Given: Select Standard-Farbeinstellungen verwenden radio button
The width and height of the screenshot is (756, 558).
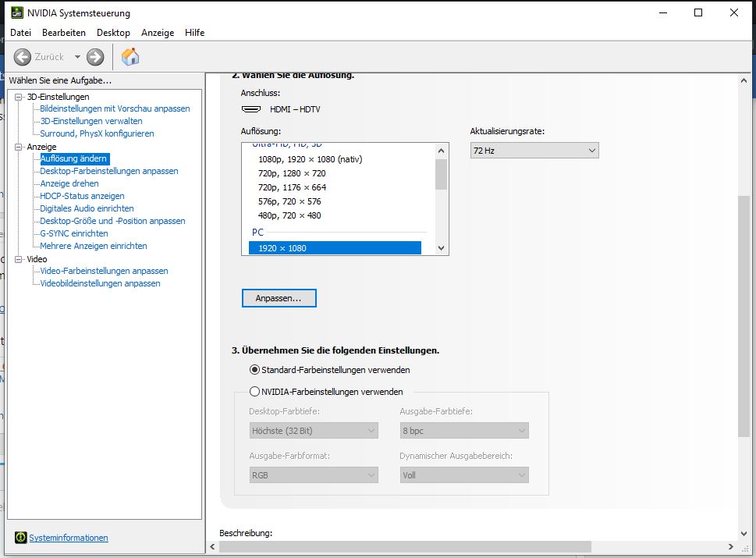Looking at the screenshot, I should click(254, 370).
